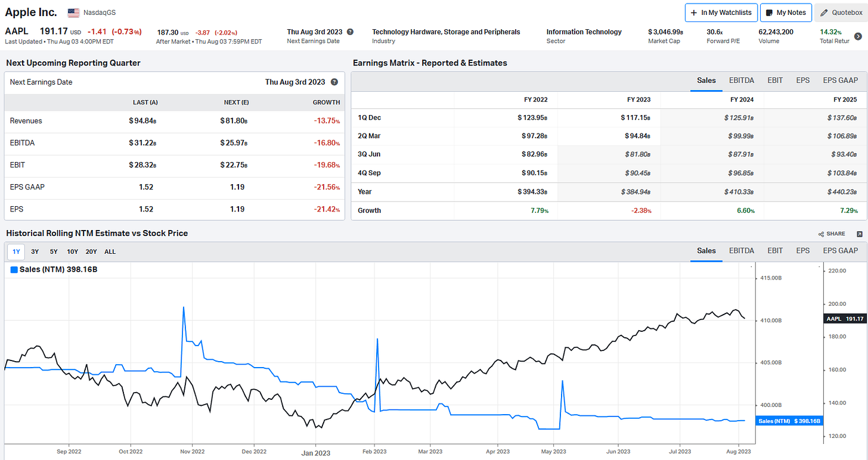Select the 3Y chart range

35,251
